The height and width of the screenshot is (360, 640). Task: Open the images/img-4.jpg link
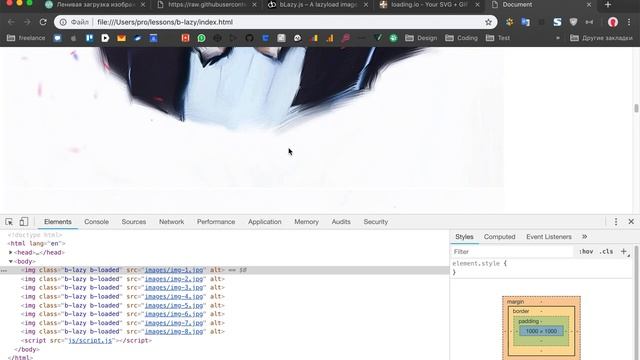point(174,296)
